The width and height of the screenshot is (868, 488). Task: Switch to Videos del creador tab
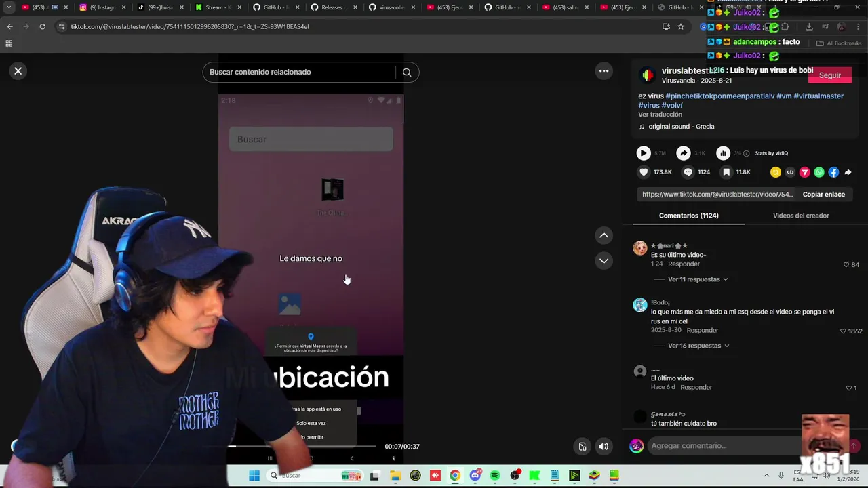[801, 216]
